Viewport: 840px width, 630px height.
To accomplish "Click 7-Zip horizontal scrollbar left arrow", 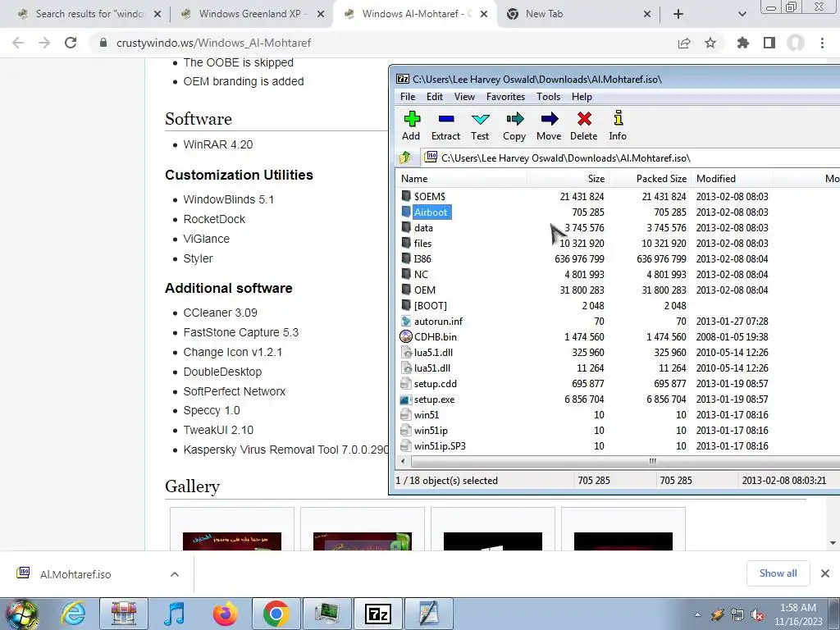I will pos(403,461).
